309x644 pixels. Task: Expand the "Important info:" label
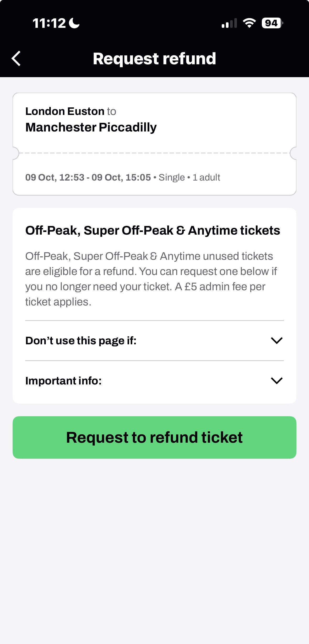(x=63, y=381)
